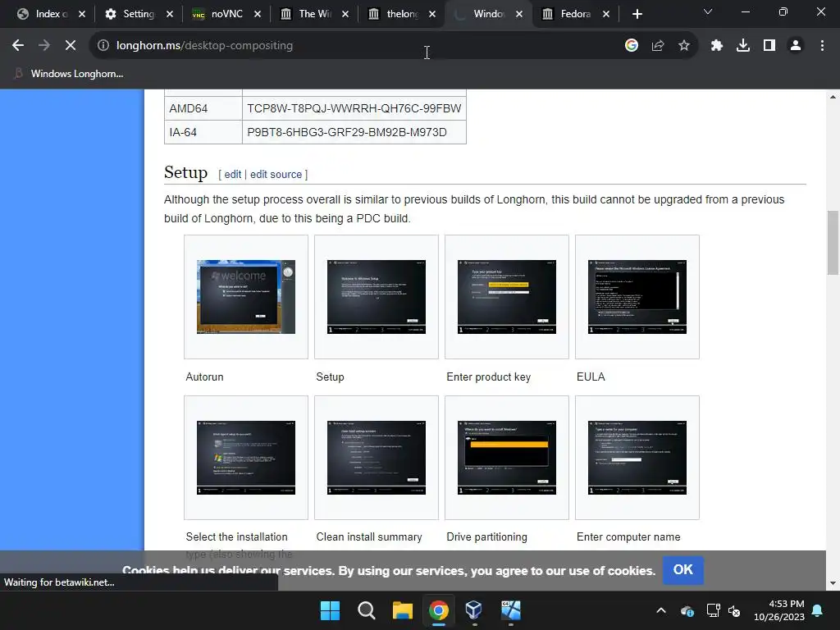840x630 pixels.
Task: Open the notifications bell icon
Action: [818, 610]
